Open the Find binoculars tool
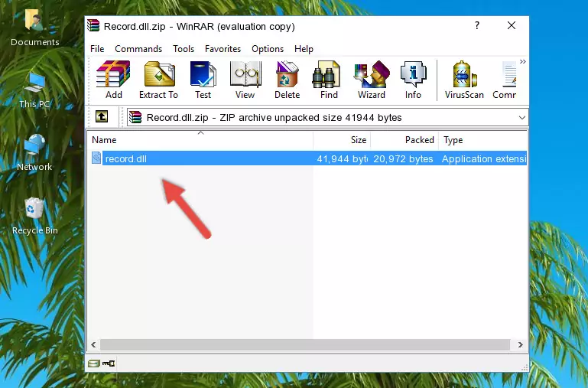This screenshot has height=388, width=588. 329,80
